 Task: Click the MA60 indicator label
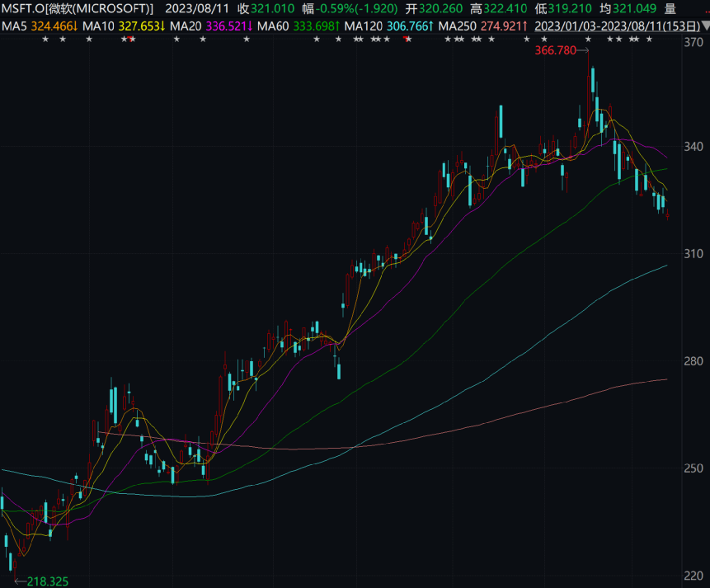(x=272, y=26)
